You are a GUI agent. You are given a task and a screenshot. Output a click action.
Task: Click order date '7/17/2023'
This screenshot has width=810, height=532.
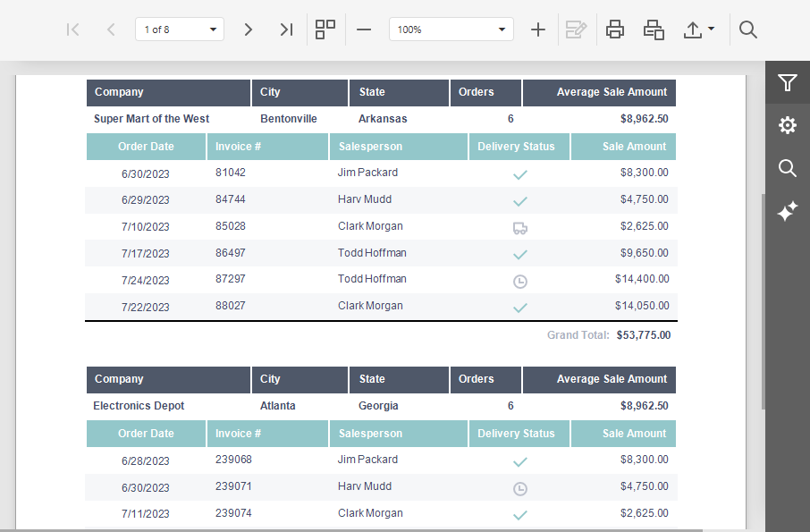pyautogui.click(x=145, y=254)
